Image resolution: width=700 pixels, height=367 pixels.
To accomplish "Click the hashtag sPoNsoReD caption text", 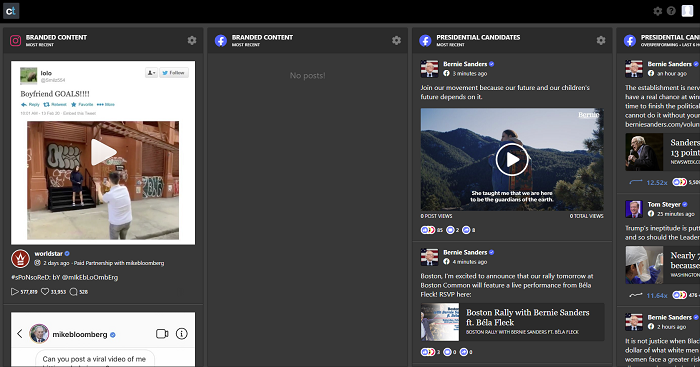I will (x=65, y=277).
